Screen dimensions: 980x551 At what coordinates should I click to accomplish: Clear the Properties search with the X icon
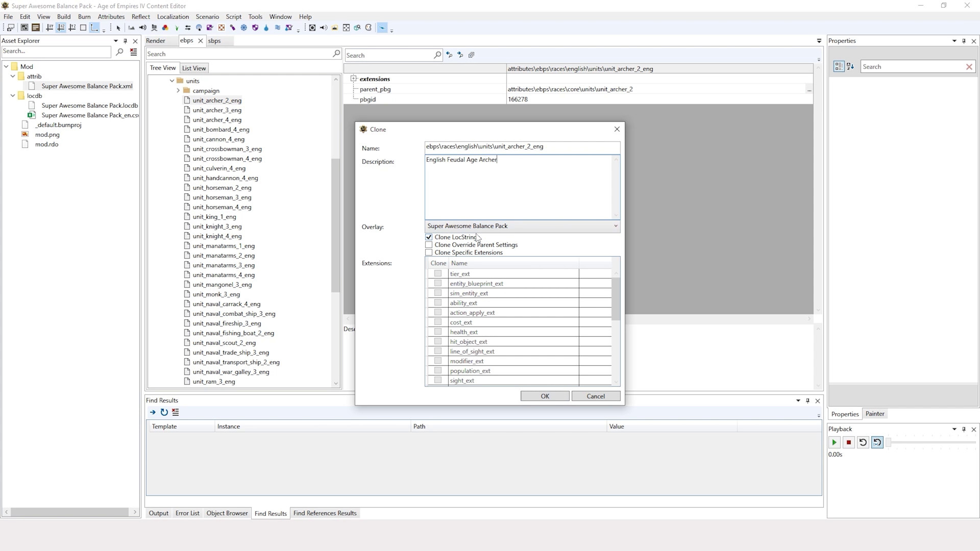[969, 66]
